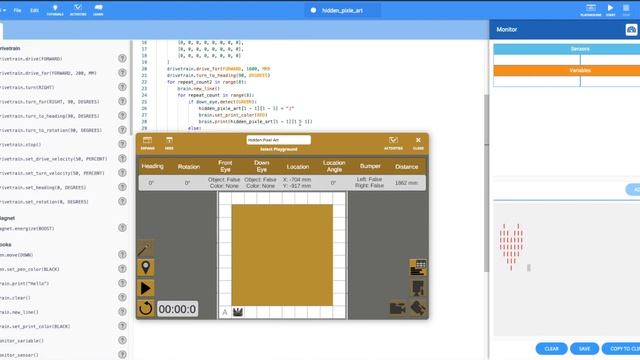Screen dimensions: 640x360
Task: Show help for drivetrain.turn_for command
Action: pyautogui.click(x=122, y=101)
